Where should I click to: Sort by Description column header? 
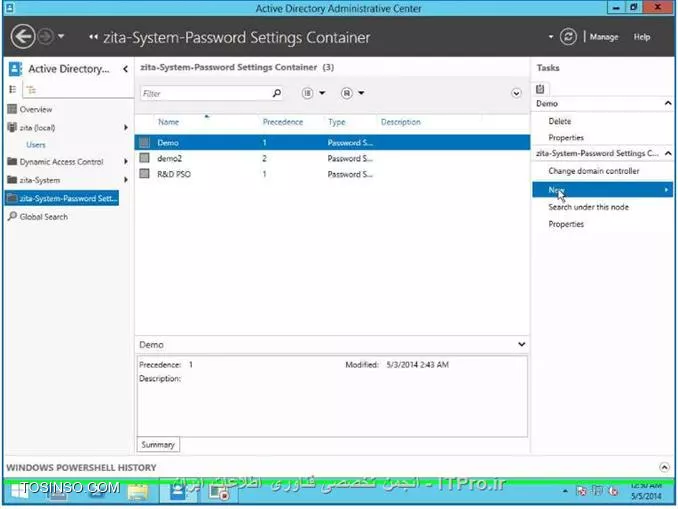400,122
